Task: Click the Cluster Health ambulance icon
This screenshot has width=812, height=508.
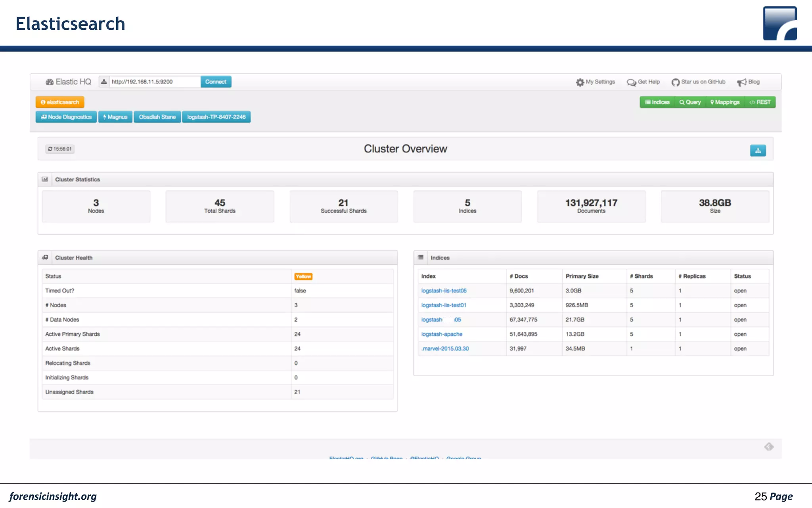Action: 45,258
